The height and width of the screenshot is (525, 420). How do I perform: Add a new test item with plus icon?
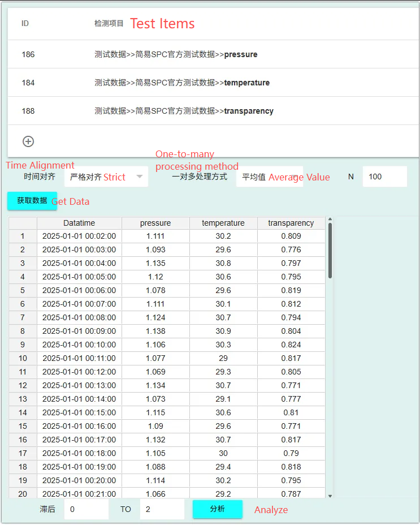coord(28,141)
